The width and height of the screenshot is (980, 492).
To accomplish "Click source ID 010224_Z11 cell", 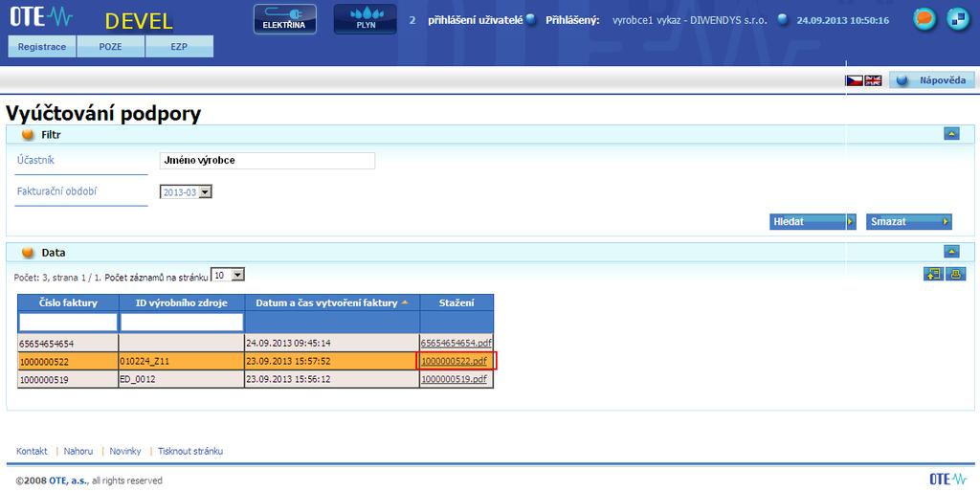I will [x=182, y=361].
